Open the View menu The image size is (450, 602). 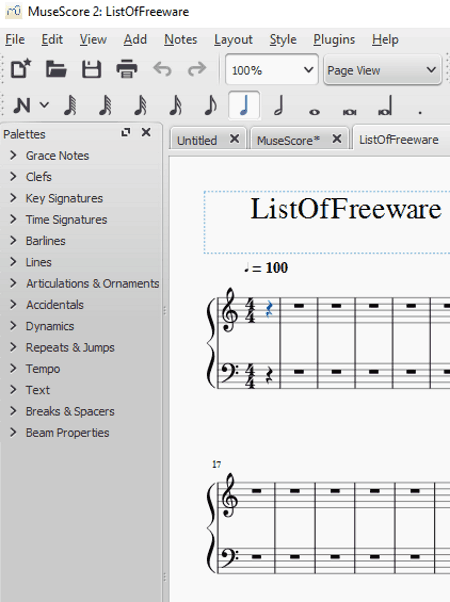(93, 40)
